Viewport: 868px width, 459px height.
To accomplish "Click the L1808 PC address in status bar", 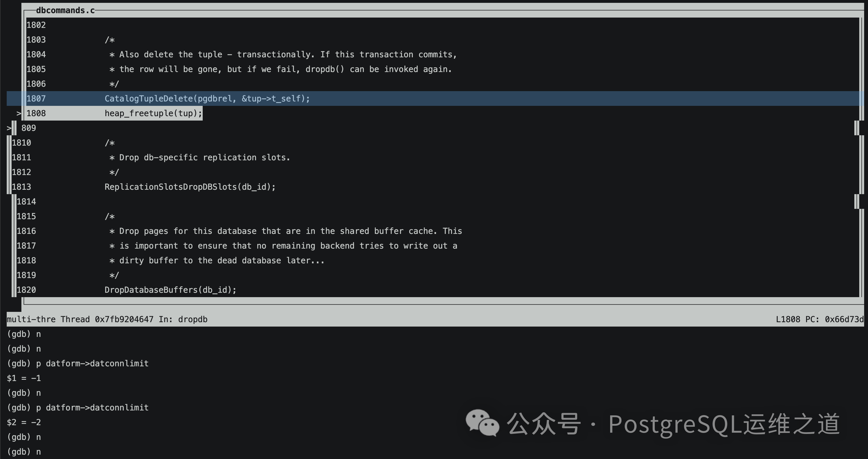I will coord(820,319).
